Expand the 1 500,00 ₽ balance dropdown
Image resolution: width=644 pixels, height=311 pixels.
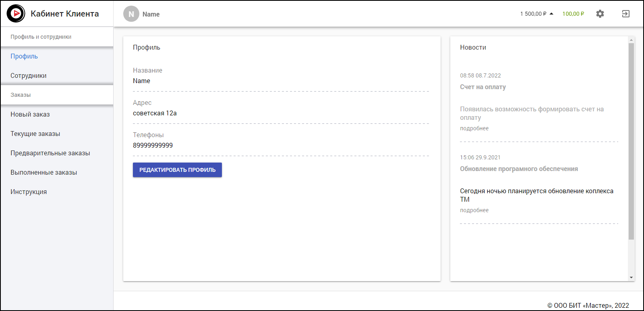click(x=536, y=14)
